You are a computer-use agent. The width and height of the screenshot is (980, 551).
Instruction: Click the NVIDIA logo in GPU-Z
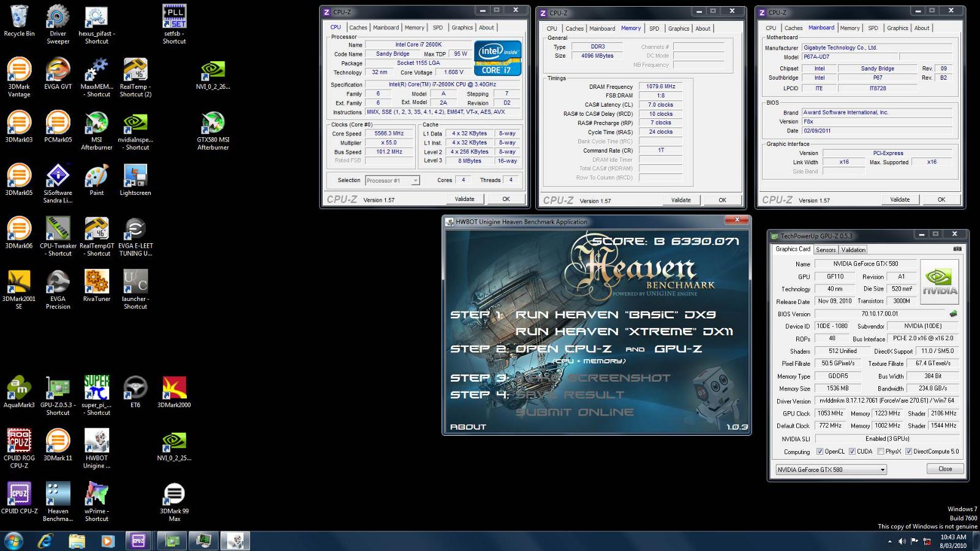pyautogui.click(x=940, y=283)
